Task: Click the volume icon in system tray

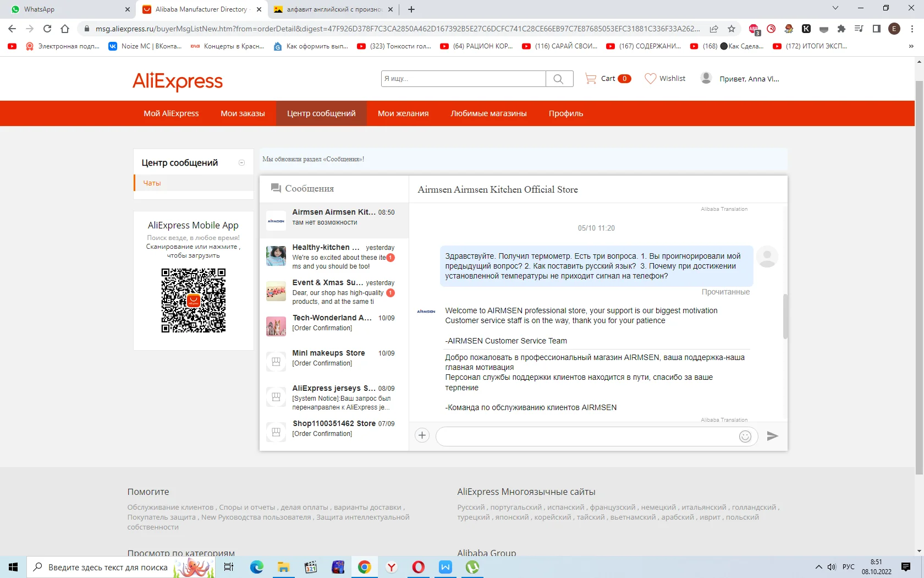Action: [x=832, y=567]
